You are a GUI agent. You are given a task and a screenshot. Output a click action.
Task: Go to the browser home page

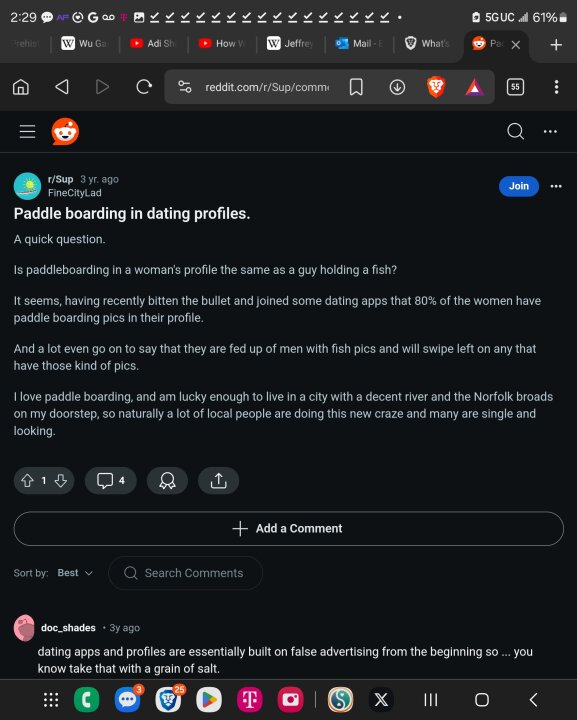coord(21,86)
